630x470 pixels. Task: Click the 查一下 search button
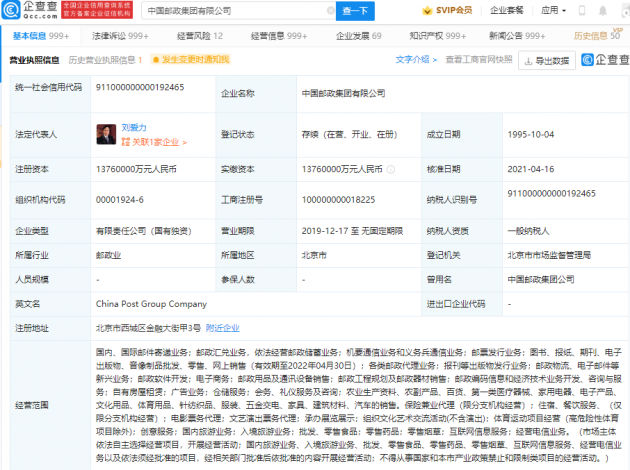(355, 11)
